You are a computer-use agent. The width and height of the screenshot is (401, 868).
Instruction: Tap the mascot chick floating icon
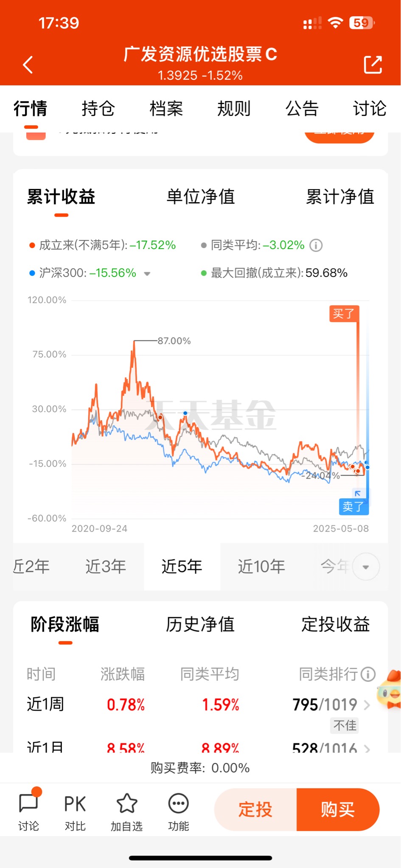tap(390, 690)
